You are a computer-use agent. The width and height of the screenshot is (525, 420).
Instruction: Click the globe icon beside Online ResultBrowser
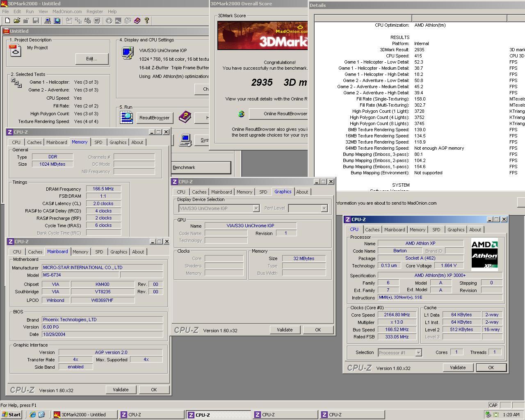coord(241,114)
